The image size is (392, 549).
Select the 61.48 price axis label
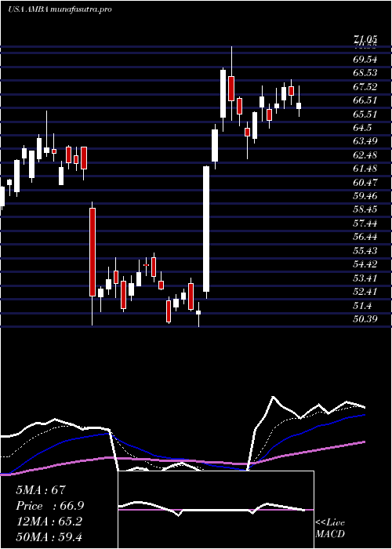pos(365,169)
